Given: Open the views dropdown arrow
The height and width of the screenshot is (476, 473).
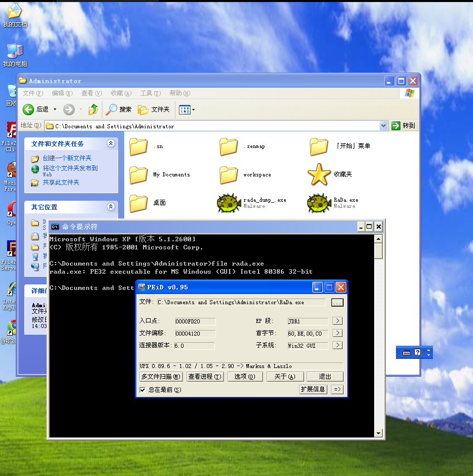Looking at the screenshot, I should point(193,109).
